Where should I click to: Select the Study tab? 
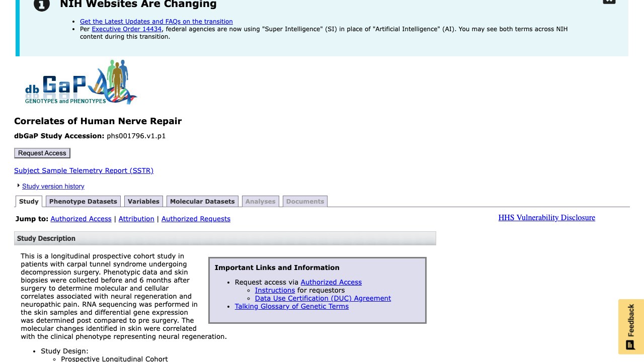[29, 202]
